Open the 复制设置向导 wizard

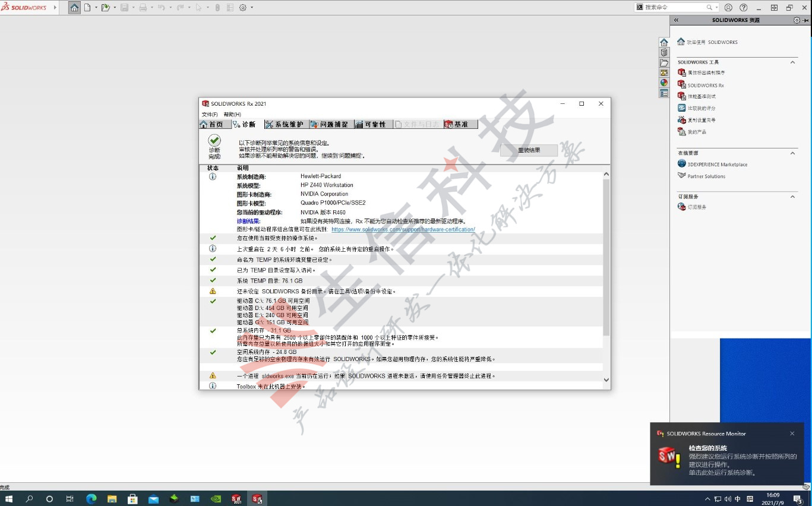pos(697,120)
